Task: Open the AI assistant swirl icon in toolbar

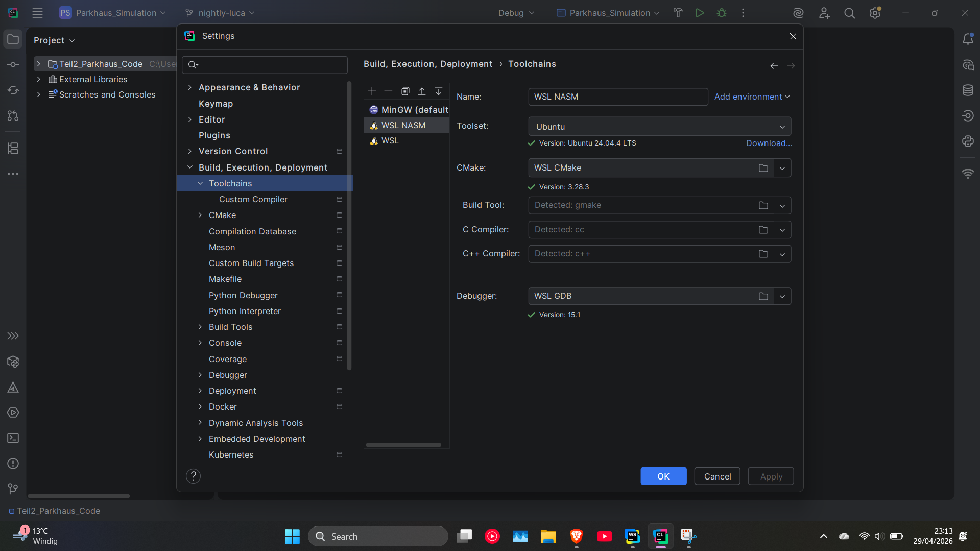Action: click(x=798, y=13)
